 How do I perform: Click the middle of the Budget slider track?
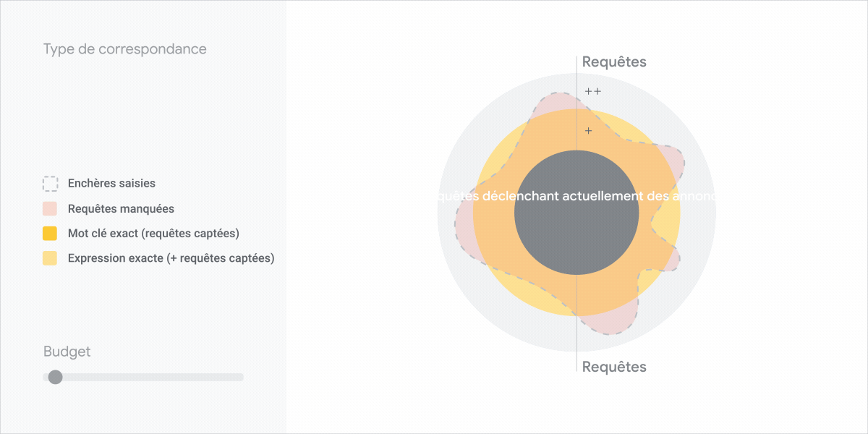[143, 377]
